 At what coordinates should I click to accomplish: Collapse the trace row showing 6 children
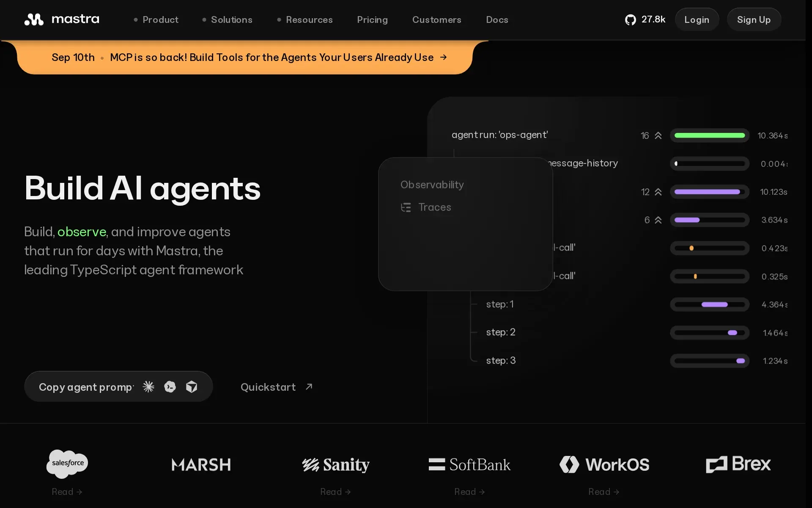pyautogui.click(x=658, y=220)
